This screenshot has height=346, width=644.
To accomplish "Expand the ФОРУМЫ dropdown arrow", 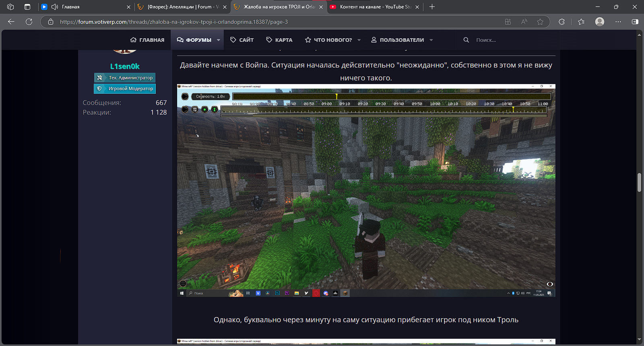I will (219, 40).
